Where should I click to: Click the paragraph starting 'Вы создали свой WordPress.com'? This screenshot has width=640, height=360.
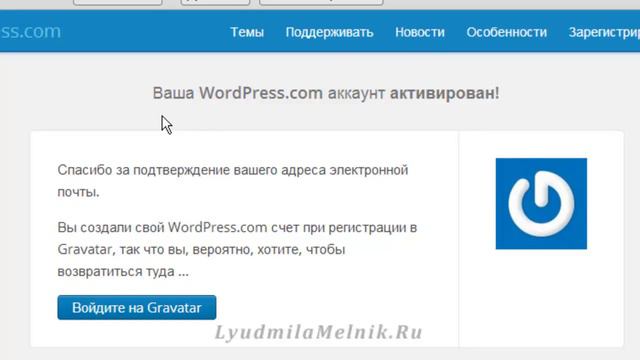[x=237, y=249]
